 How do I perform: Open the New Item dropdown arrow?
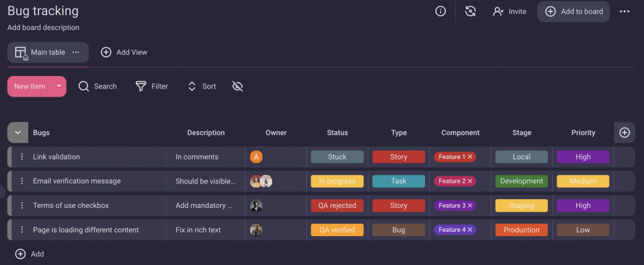[58, 86]
